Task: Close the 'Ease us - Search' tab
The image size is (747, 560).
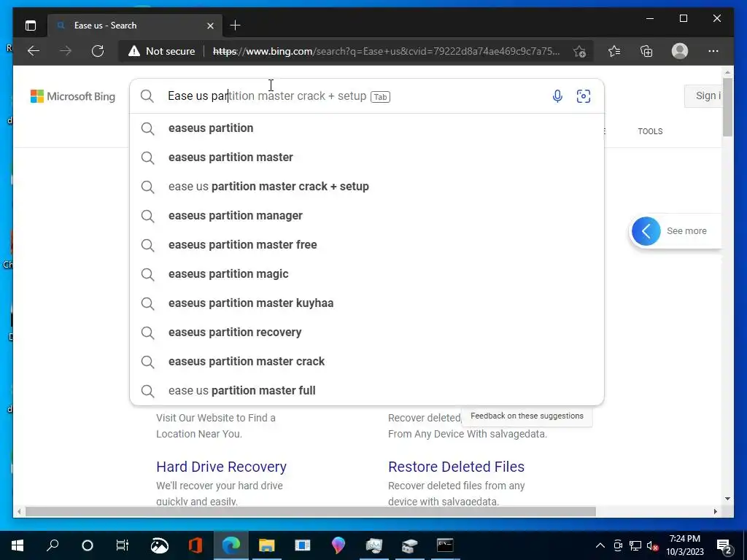Action: (x=210, y=26)
